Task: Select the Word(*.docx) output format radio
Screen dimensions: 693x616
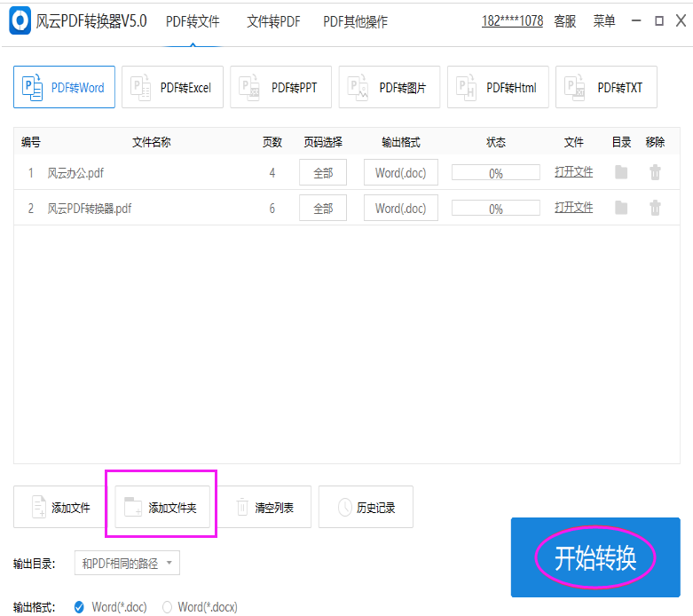Action: 167,607
